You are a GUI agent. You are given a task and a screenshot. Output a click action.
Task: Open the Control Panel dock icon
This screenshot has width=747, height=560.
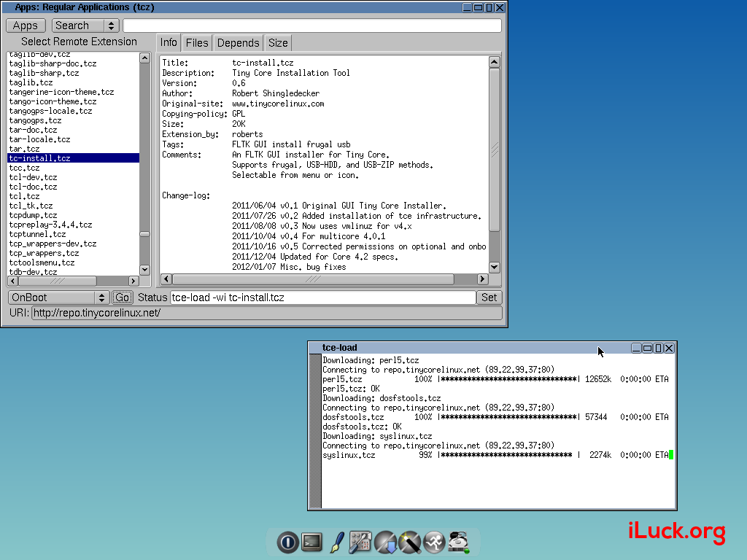(360, 542)
